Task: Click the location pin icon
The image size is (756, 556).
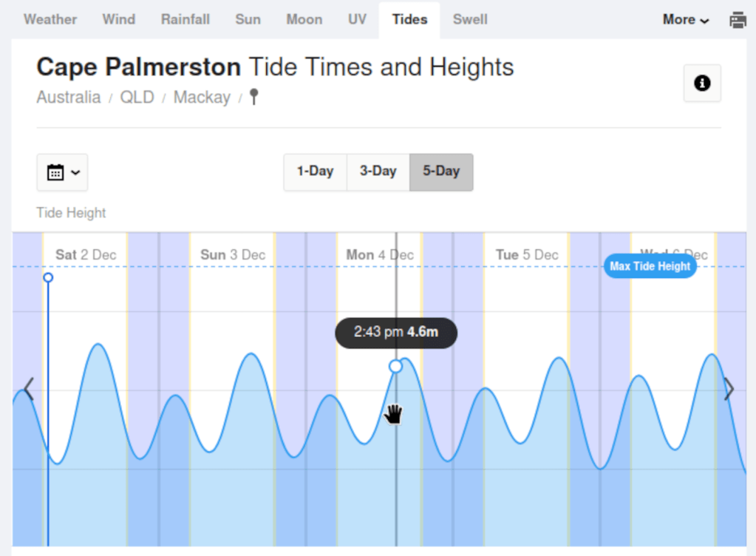Action: point(253,97)
